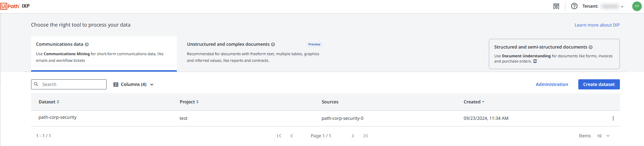The image size is (644, 146).
Task: Go to the next page arrow
Action: (x=353, y=136)
